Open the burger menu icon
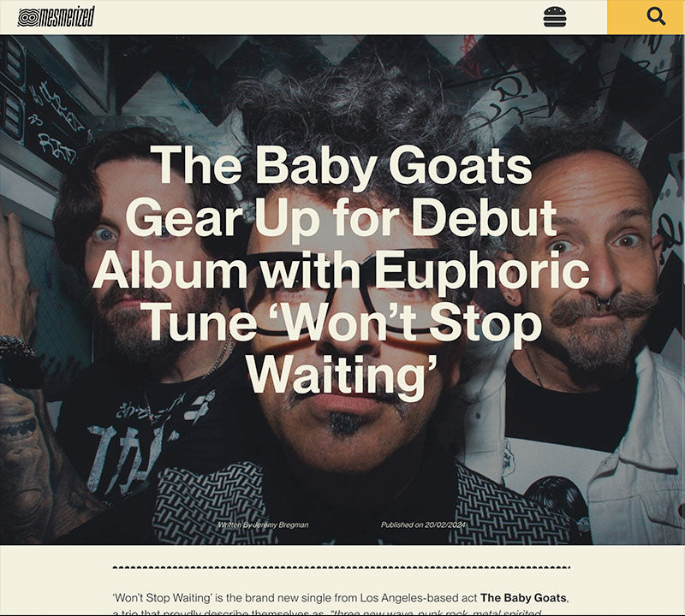 point(554,17)
